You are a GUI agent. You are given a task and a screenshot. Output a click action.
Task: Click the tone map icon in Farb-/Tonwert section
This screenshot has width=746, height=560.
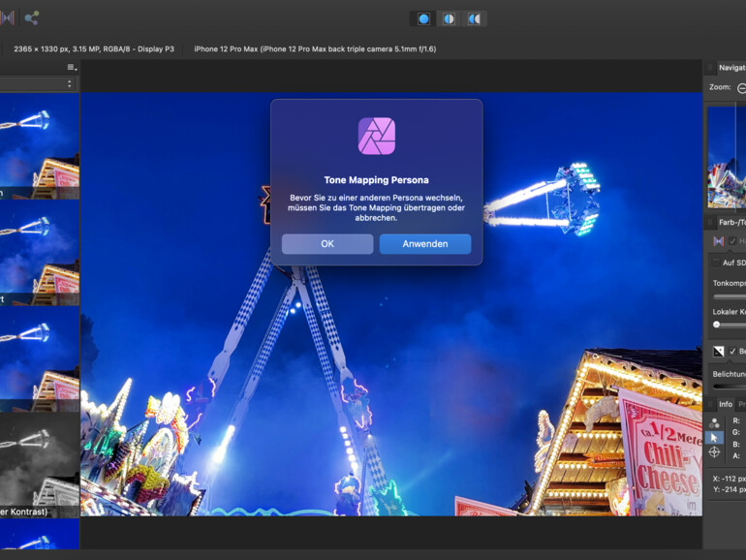tap(719, 241)
